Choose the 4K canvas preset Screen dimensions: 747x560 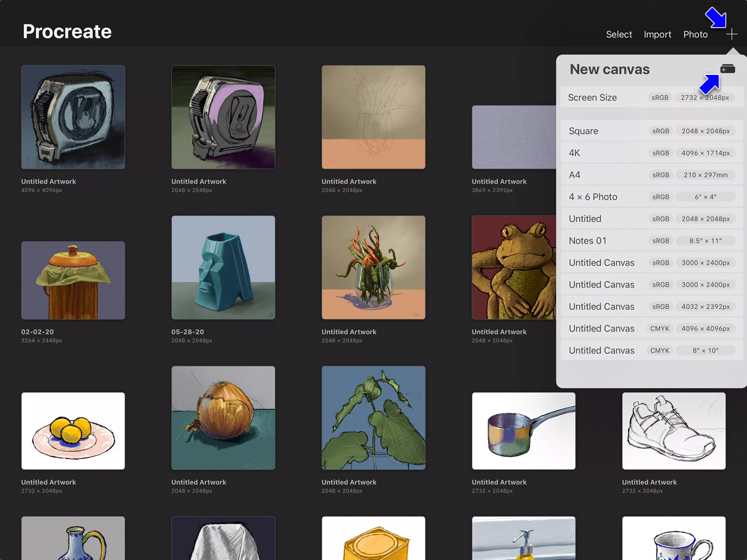click(652, 153)
